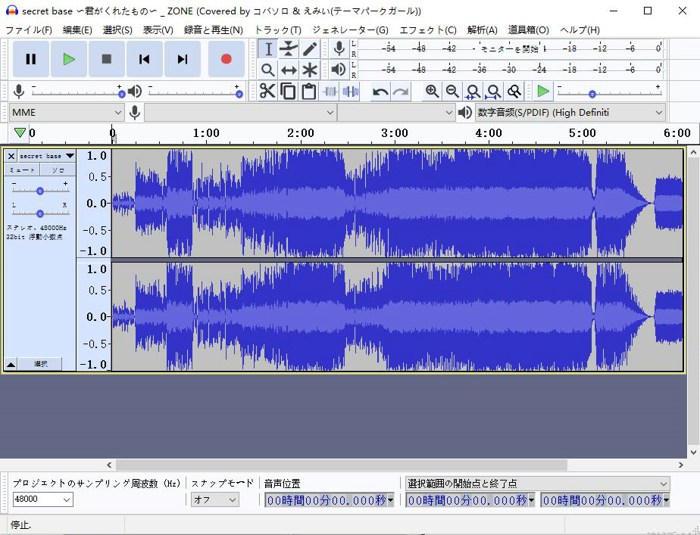
Task: Open the Help menu
Action: (580, 30)
